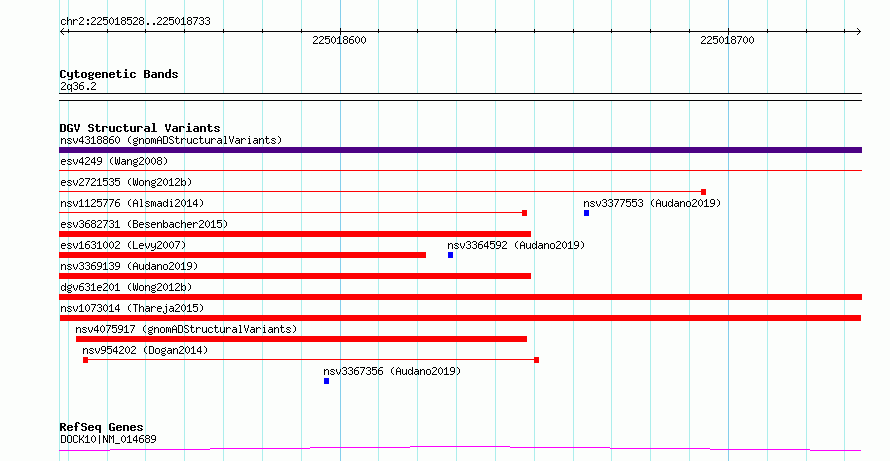The width and height of the screenshot is (890, 461).
Task: Click end square of nsv1125776 variant
Action: pos(524,213)
